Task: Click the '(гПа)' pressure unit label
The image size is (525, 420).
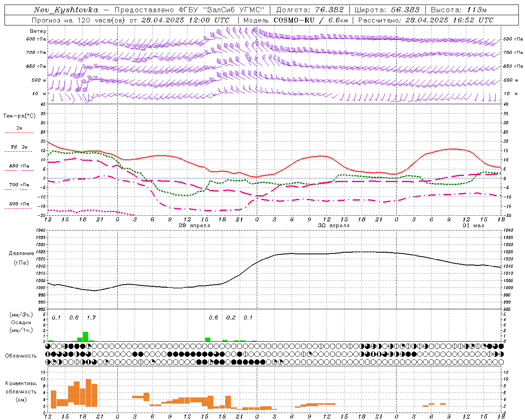Action: [21, 263]
